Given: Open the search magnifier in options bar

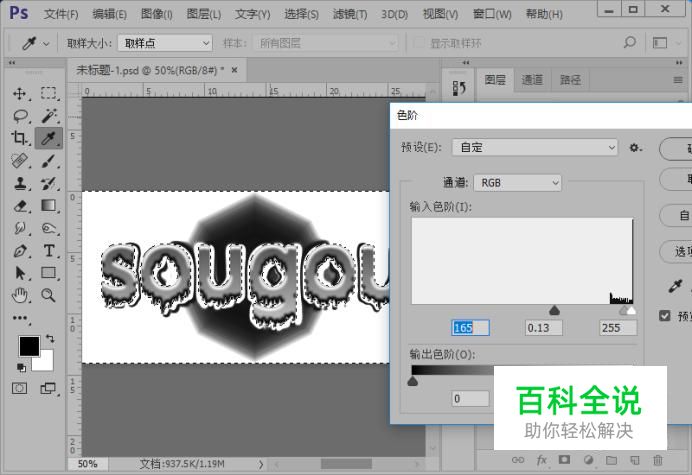Looking at the screenshot, I should click(629, 43).
